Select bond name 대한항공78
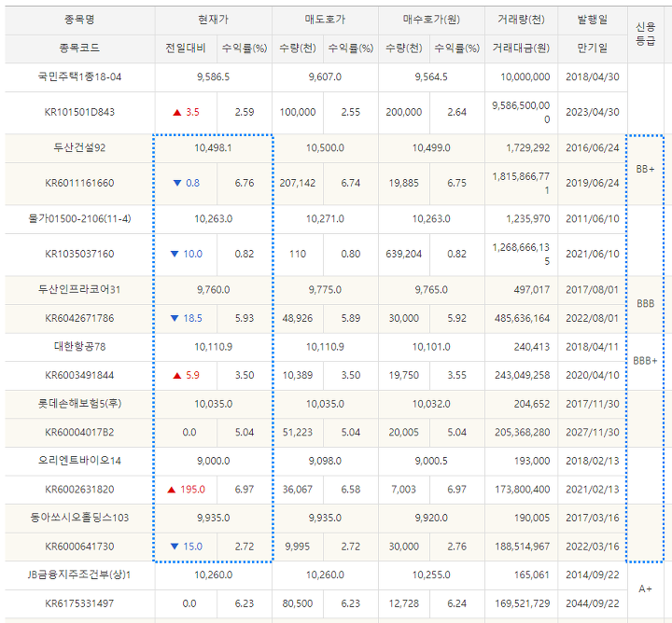The image size is (672, 623). coord(79,346)
